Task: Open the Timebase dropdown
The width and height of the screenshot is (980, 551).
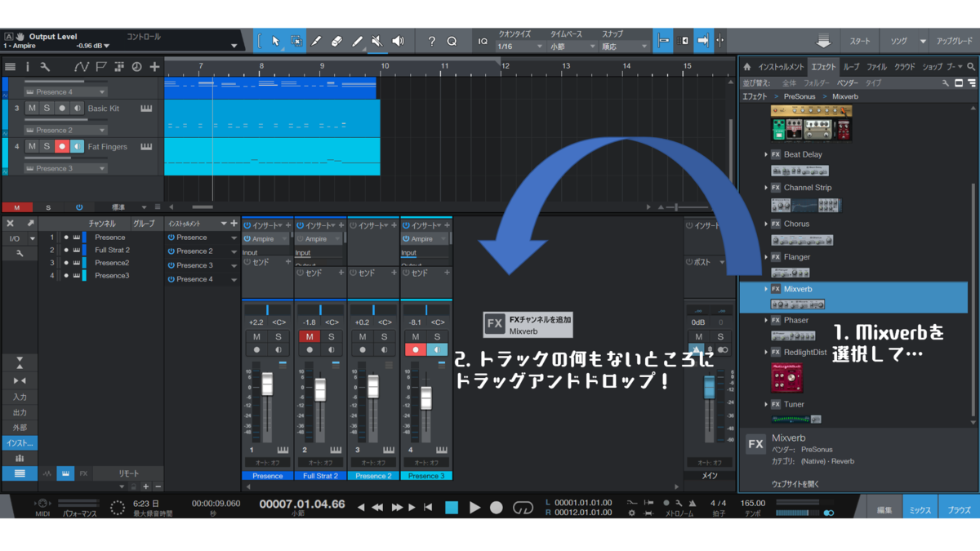Action: (572, 47)
